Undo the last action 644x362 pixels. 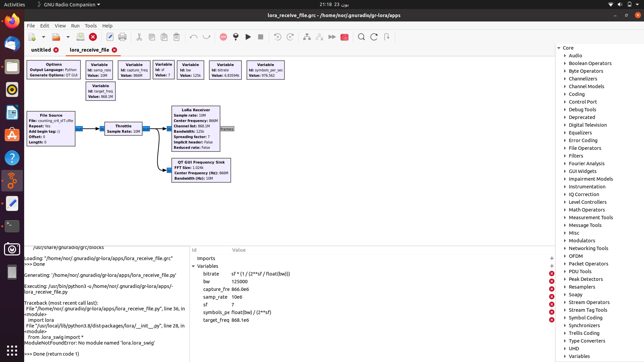(x=194, y=37)
